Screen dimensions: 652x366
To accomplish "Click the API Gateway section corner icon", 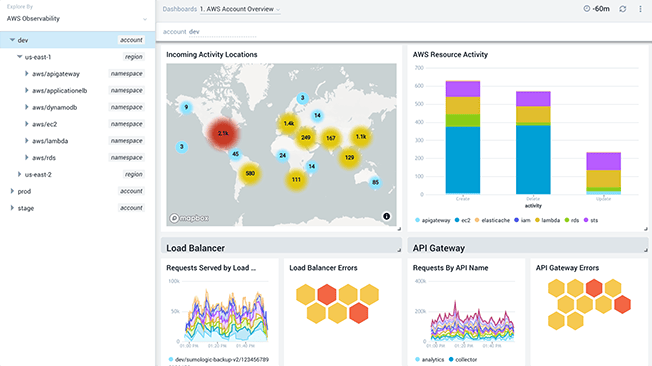I will pyautogui.click(x=645, y=250).
